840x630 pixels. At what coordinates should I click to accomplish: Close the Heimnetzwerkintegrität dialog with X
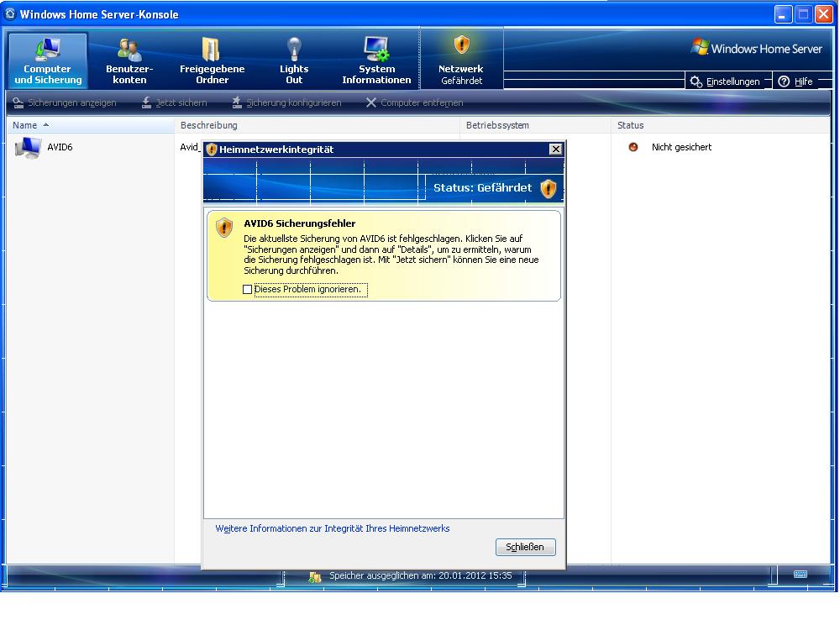pos(555,149)
